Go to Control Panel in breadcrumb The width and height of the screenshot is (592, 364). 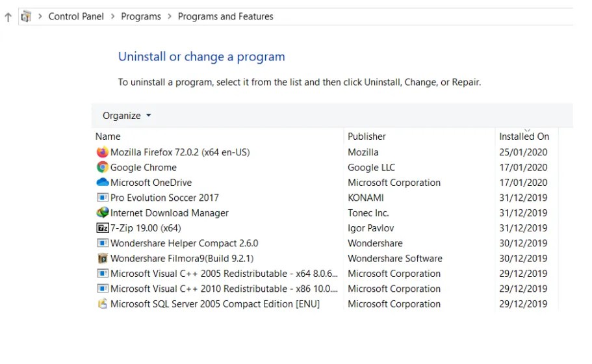coord(76,17)
